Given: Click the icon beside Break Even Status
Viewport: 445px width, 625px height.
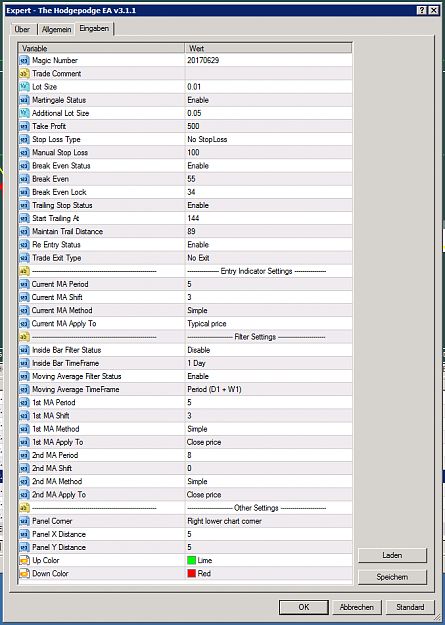Looking at the screenshot, I should click(x=24, y=166).
